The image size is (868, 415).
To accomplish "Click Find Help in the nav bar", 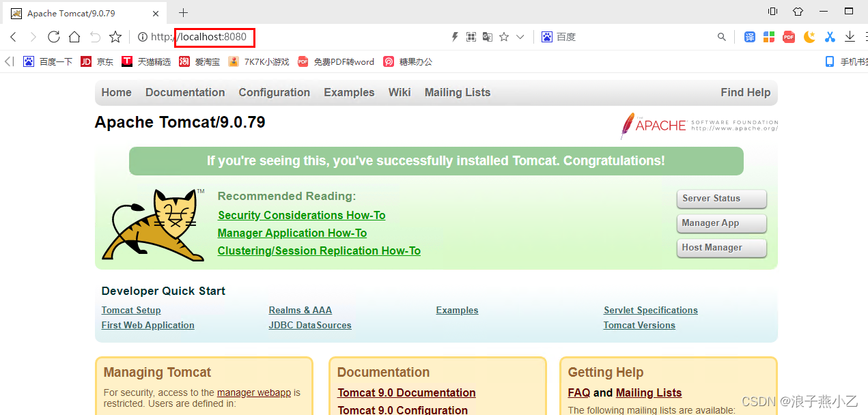I will (745, 92).
